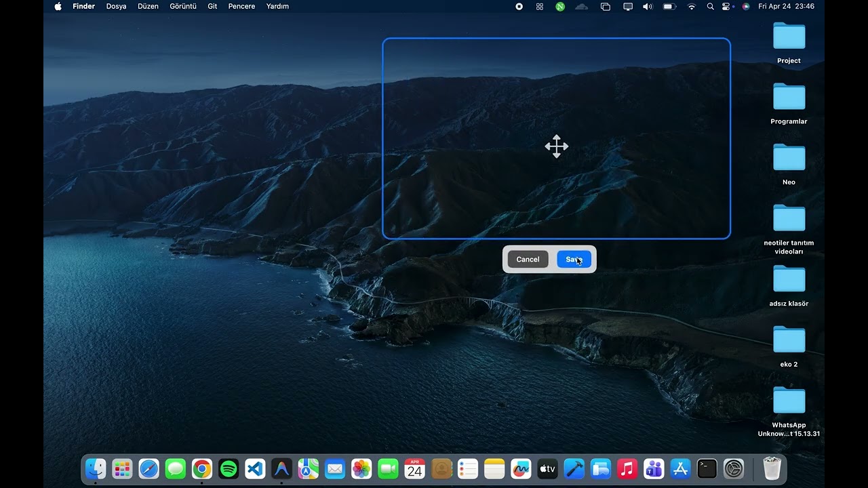
Task: Activate Siri from the menu bar
Action: click(x=746, y=6)
